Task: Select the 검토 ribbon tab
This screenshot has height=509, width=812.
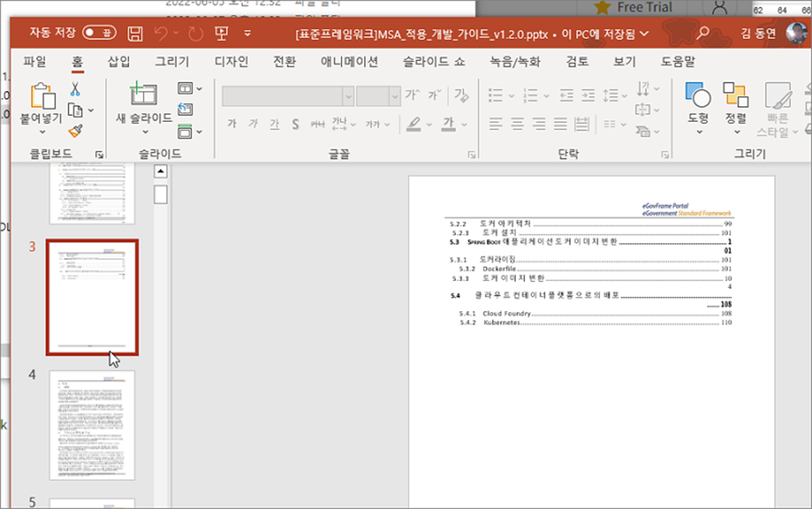Action: pos(577,62)
